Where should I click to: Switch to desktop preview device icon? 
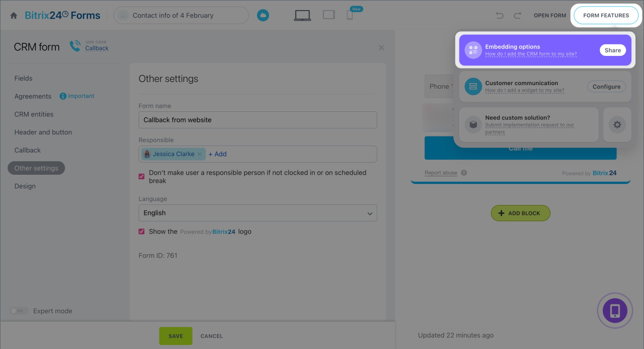pyautogui.click(x=302, y=16)
